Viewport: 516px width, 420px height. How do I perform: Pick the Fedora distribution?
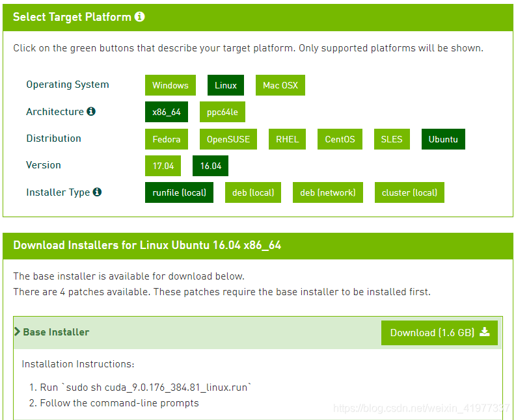167,139
